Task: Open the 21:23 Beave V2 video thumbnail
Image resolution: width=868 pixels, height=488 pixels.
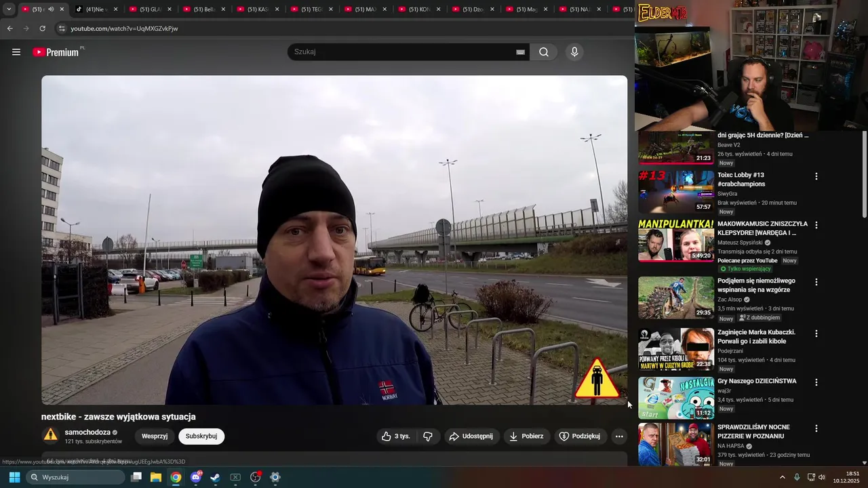Action: (x=676, y=148)
